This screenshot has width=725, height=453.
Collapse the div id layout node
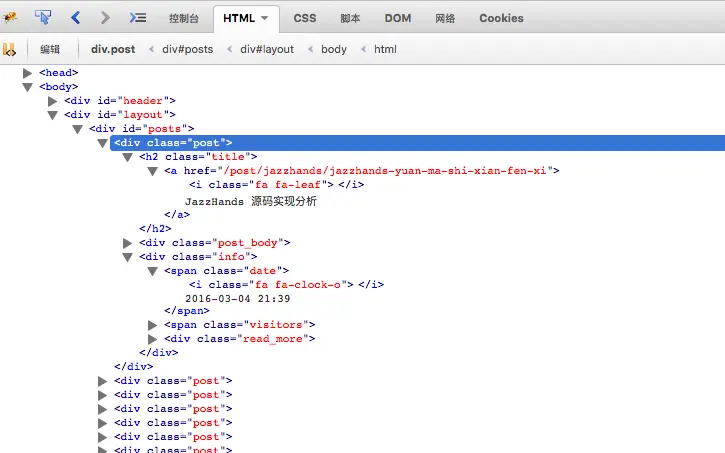click(x=52, y=115)
